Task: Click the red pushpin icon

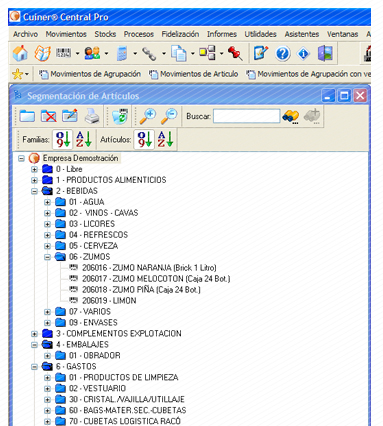Action: pos(235,53)
